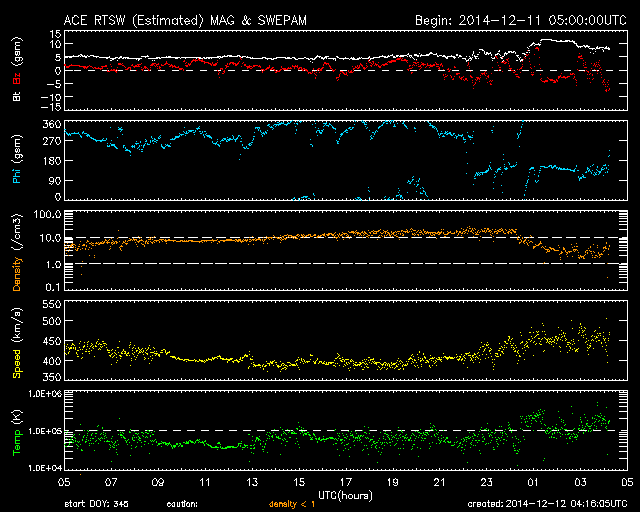Click the orange 'density < 1' caution text
Viewport: 640px width, 512px height.
(x=292, y=505)
